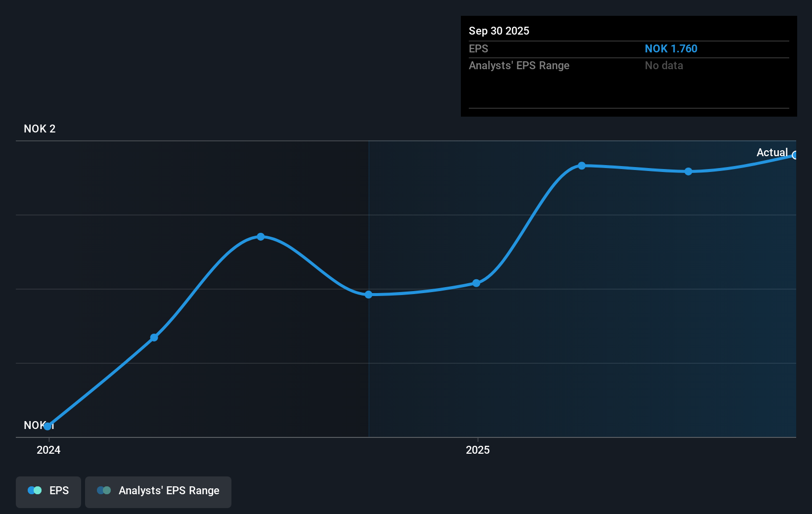
Task: Toggle the rising data point in early 2024
Action: pos(154,337)
